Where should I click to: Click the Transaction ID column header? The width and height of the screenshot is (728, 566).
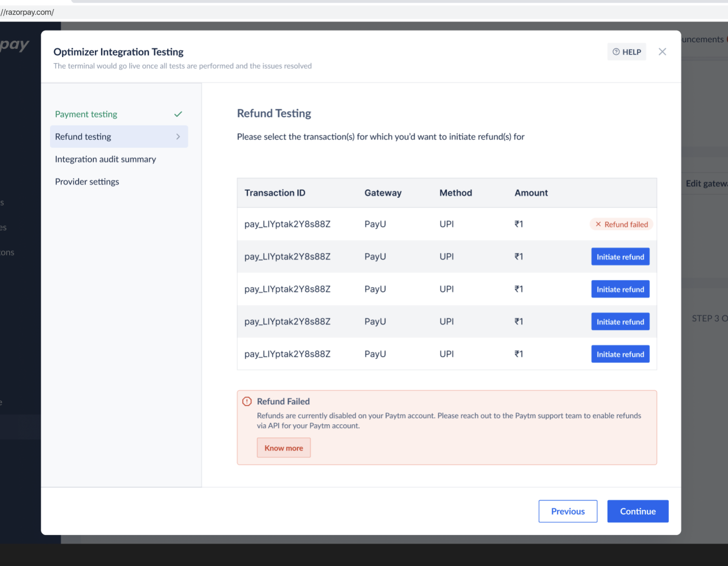(275, 193)
